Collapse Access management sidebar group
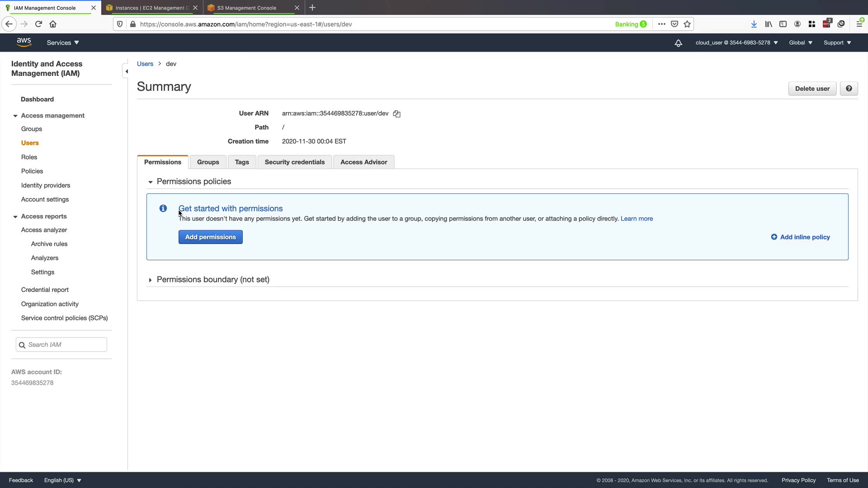 15,116
